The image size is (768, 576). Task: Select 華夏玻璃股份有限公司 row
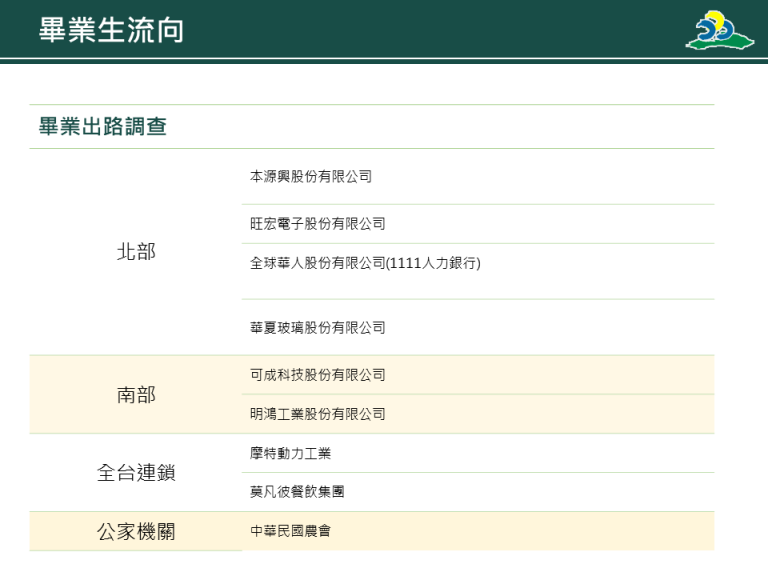tap(317, 328)
